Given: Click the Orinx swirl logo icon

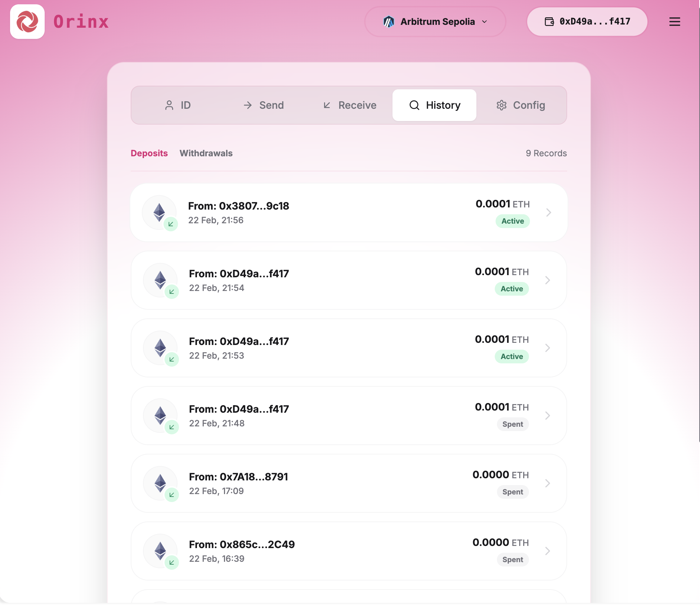Looking at the screenshot, I should [27, 22].
